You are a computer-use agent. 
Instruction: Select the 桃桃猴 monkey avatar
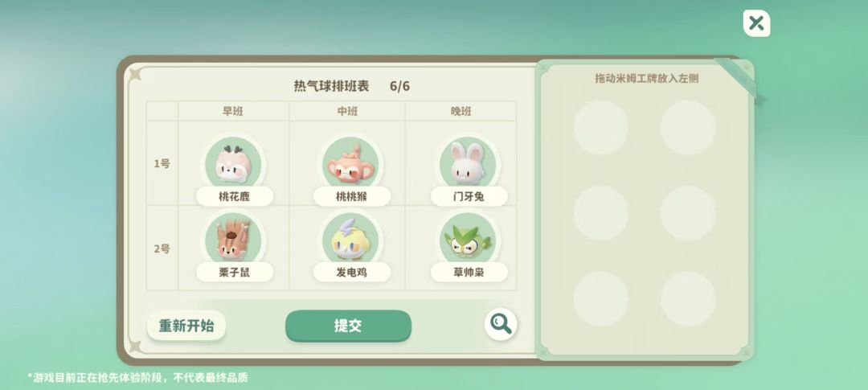[x=350, y=164]
